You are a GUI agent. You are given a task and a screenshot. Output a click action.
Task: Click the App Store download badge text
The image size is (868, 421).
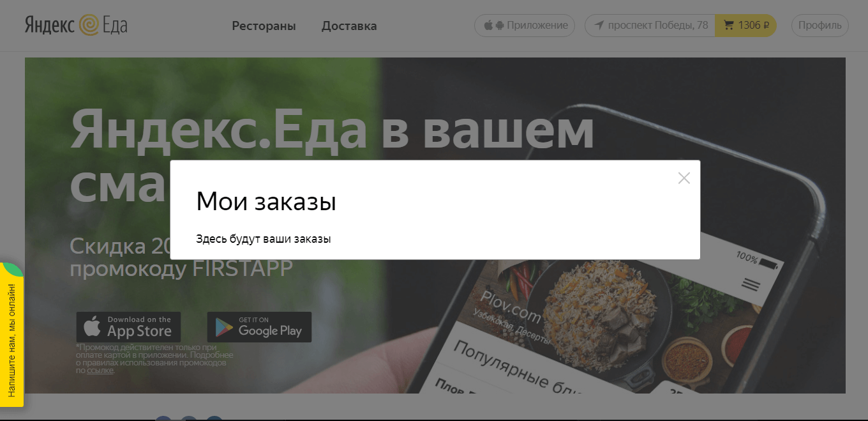tap(139, 327)
